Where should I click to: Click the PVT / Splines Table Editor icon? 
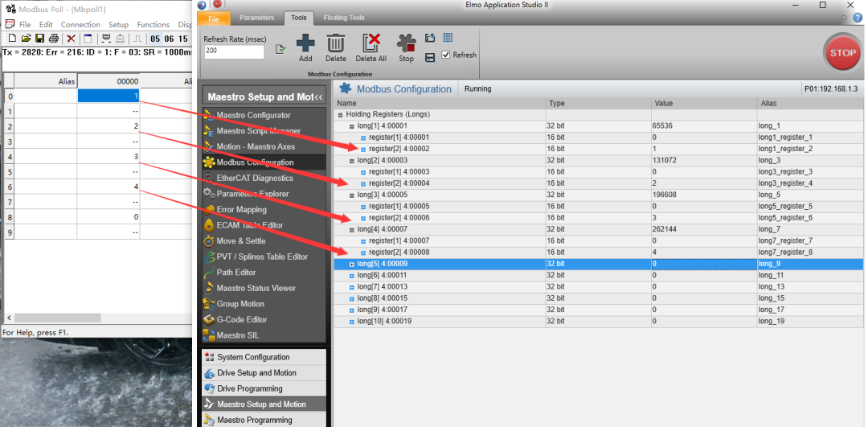click(x=209, y=257)
